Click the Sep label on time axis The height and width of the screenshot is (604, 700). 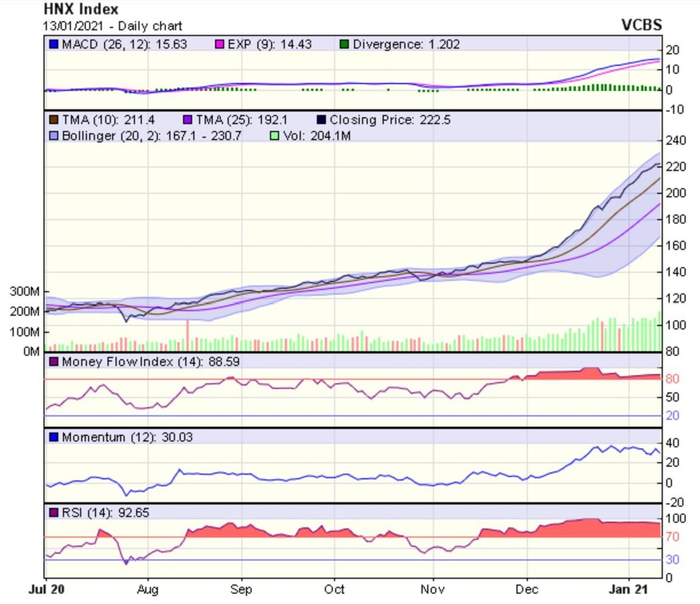pos(241,589)
